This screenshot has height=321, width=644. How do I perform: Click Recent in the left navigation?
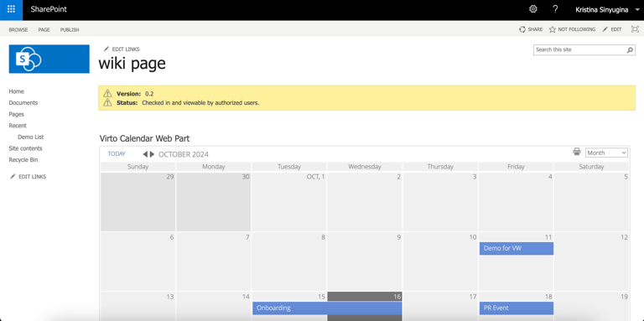(18, 126)
